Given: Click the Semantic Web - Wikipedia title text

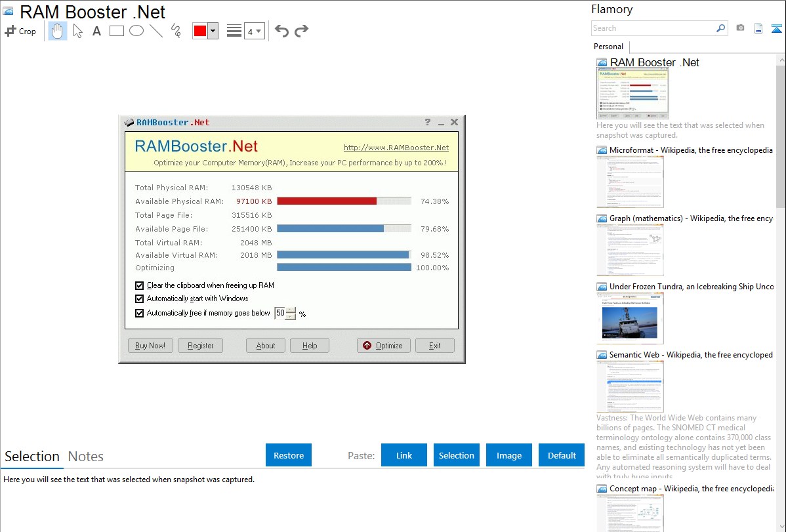Looking at the screenshot, I should coord(692,354).
